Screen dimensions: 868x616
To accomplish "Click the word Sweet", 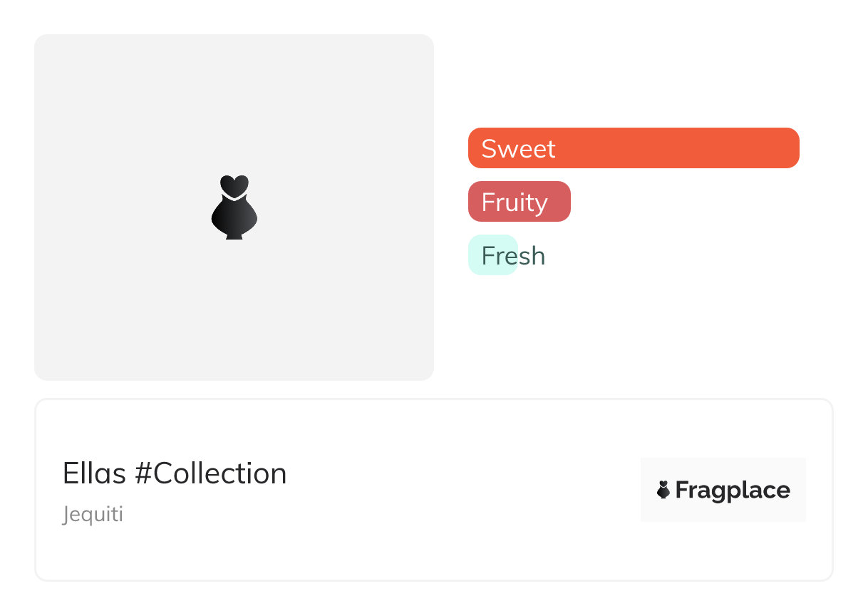I will [518, 149].
